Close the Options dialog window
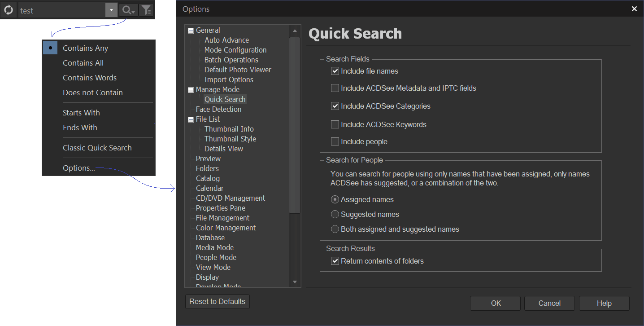The width and height of the screenshot is (644, 326). tap(634, 9)
